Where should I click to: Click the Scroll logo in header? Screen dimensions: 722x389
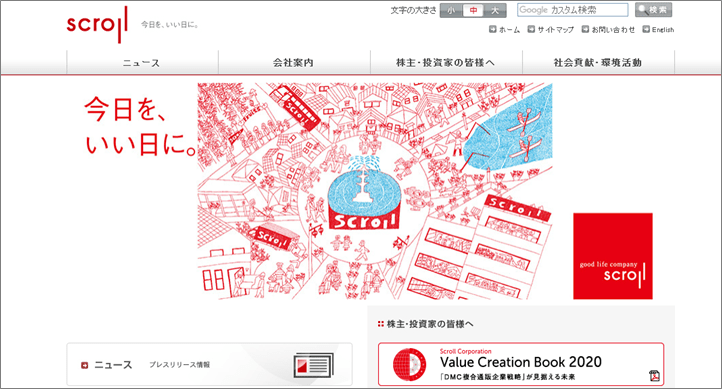[97, 24]
